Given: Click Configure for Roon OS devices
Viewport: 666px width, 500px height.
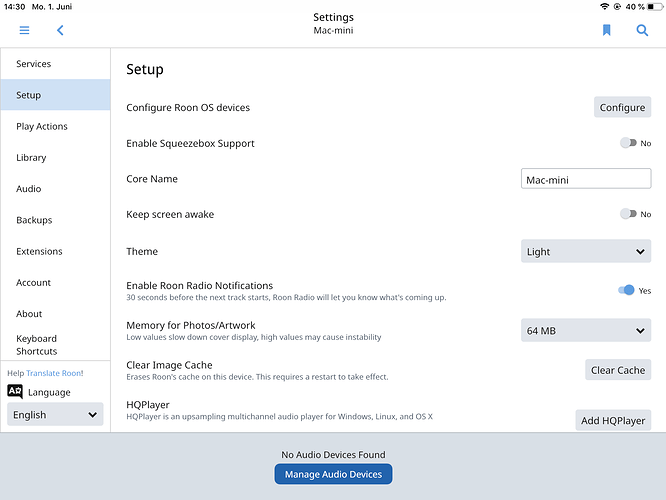Looking at the screenshot, I should click(x=622, y=107).
